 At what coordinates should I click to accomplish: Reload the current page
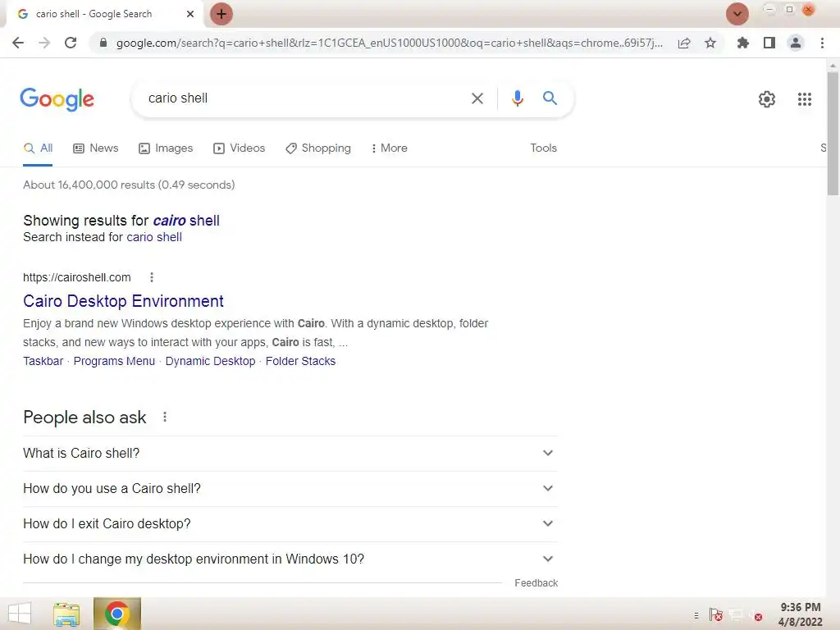[71, 43]
